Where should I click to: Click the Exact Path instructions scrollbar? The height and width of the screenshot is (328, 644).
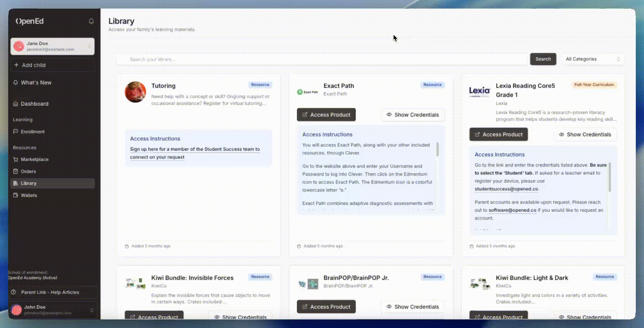(x=438, y=149)
